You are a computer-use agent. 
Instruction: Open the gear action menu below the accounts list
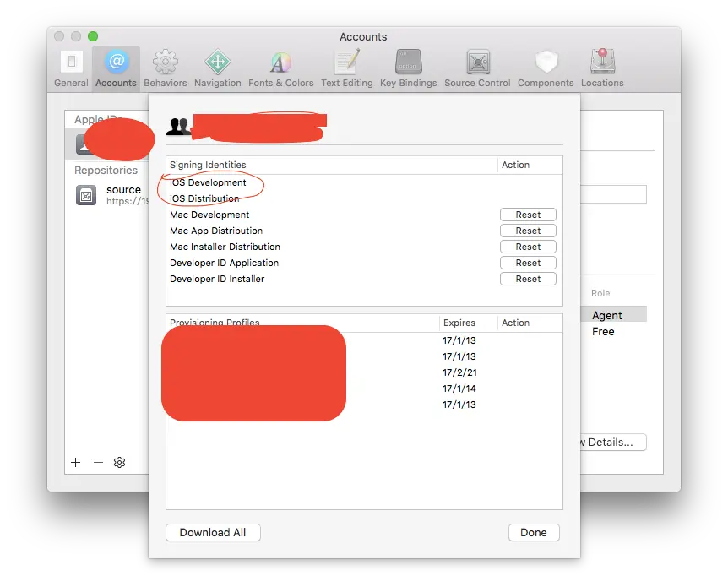119,462
